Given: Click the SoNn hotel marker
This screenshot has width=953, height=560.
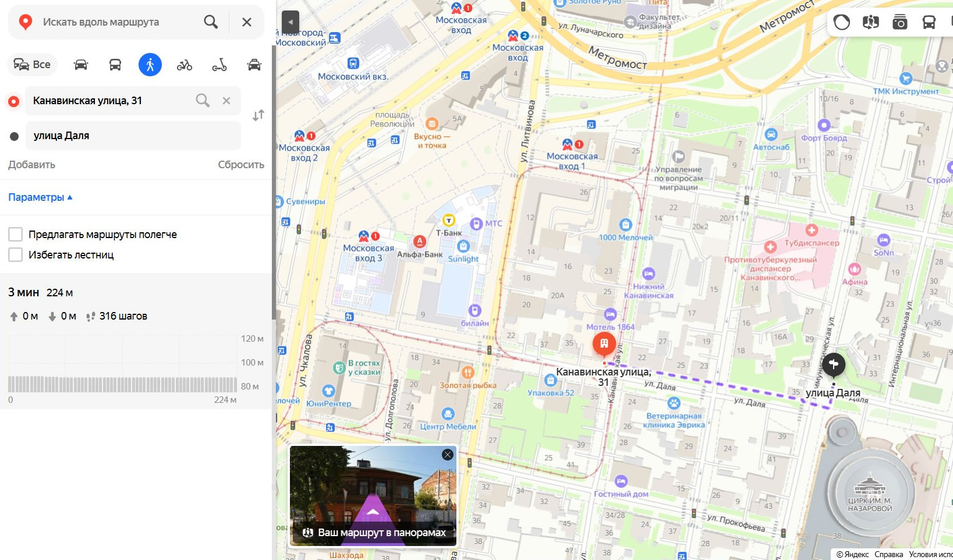Looking at the screenshot, I should tap(884, 240).
